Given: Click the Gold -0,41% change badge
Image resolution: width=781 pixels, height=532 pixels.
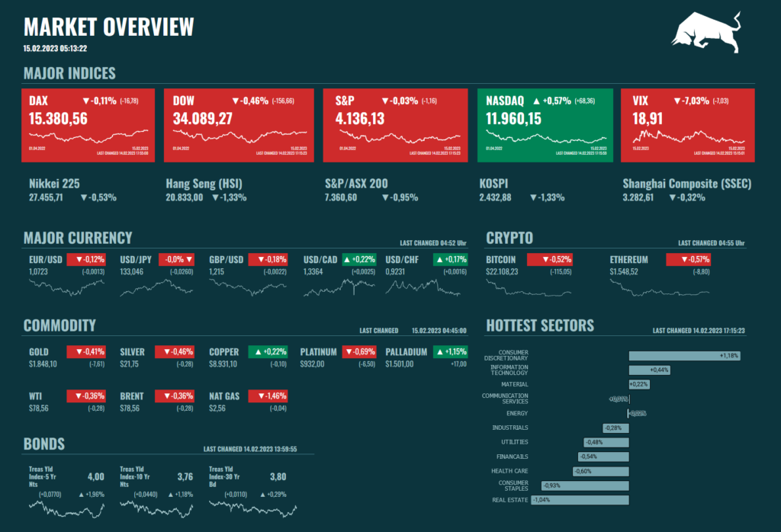Looking at the screenshot, I should (86, 352).
